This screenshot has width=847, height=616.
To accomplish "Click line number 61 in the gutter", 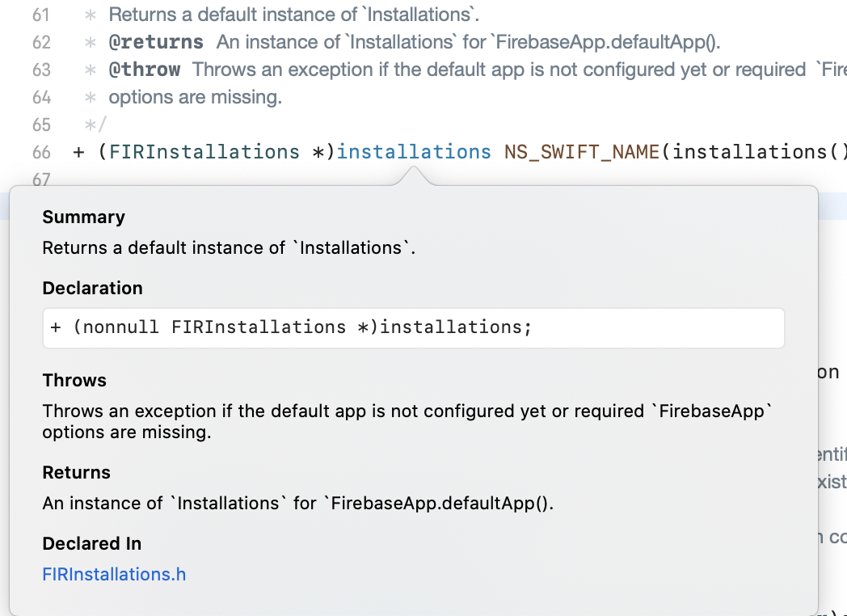I will click(41, 15).
